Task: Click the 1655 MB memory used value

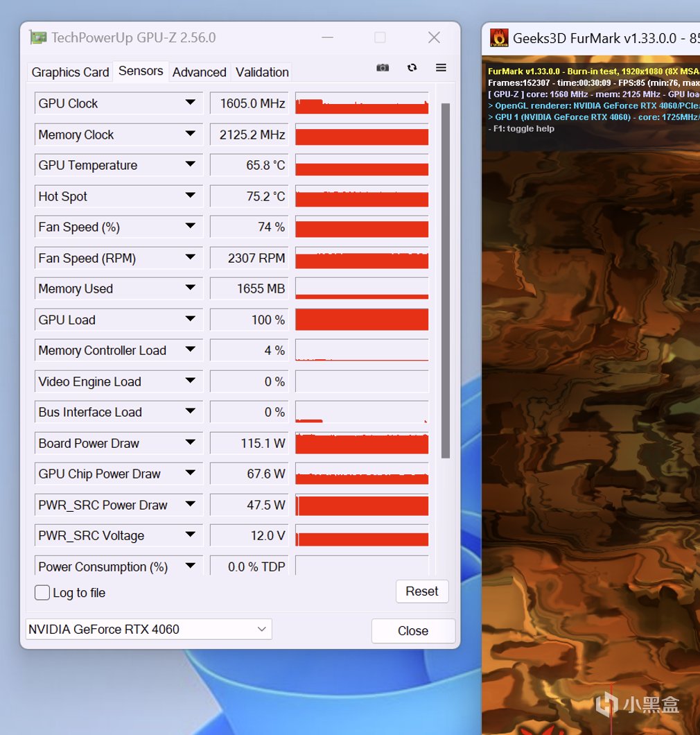Action: click(250, 288)
